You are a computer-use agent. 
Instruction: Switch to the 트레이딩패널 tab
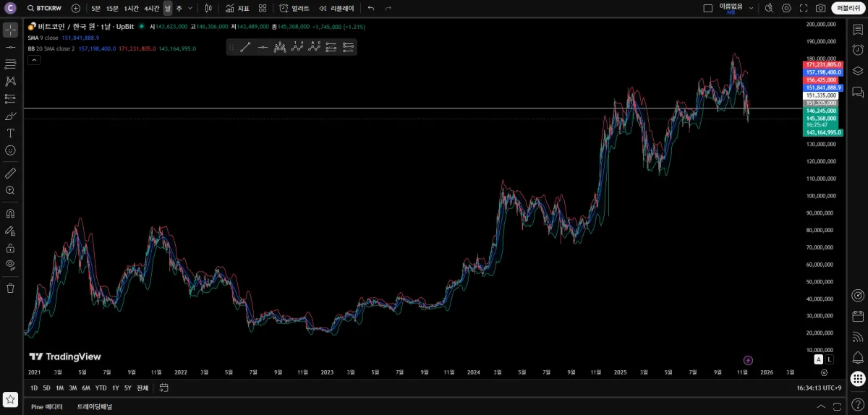tap(95, 407)
